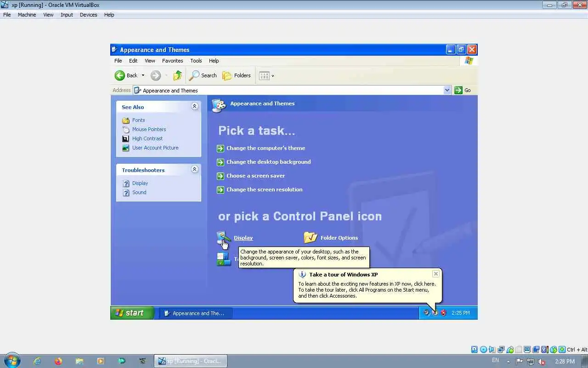Show hidden host tray icons arrow
This screenshot has height=368, width=588.
[508, 361]
